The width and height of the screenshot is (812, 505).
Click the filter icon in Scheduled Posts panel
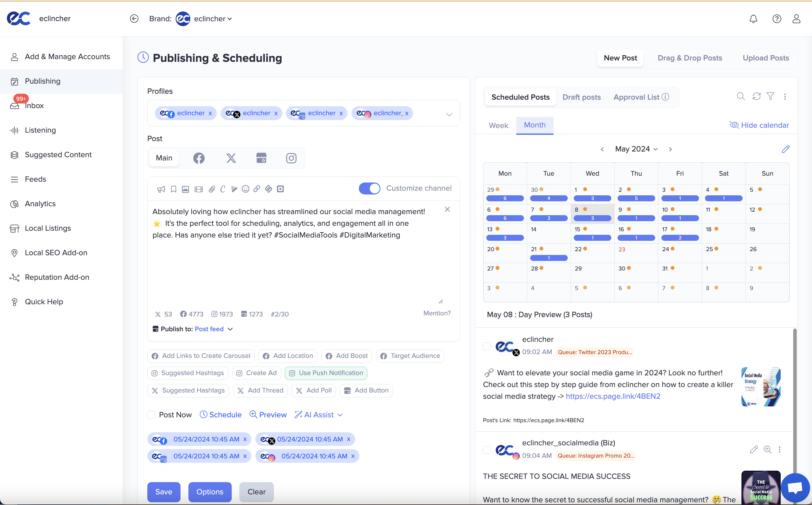click(771, 97)
